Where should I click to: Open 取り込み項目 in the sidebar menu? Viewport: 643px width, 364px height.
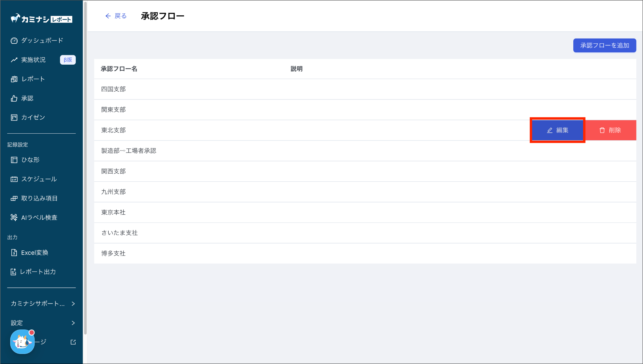tap(39, 198)
